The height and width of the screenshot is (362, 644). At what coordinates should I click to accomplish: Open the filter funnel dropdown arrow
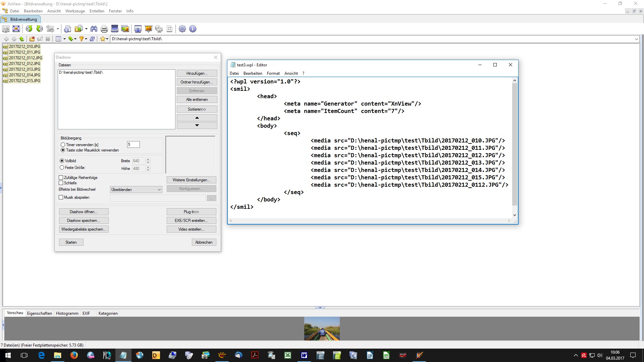click(x=86, y=39)
